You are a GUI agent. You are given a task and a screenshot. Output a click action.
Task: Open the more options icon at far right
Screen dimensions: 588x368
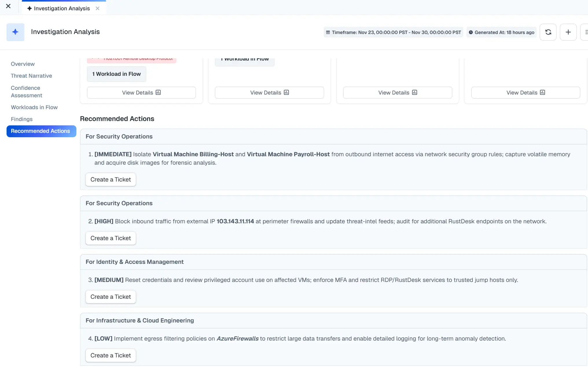(x=586, y=32)
